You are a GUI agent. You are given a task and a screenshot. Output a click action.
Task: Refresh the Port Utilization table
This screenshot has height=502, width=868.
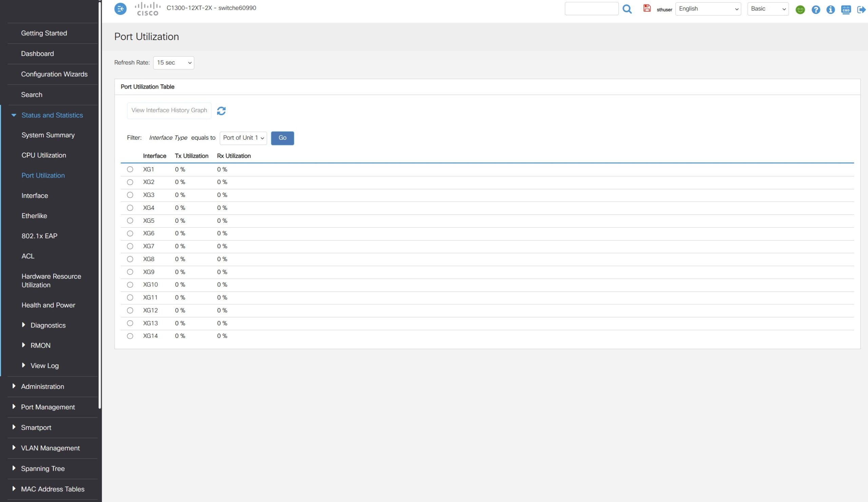coord(221,111)
